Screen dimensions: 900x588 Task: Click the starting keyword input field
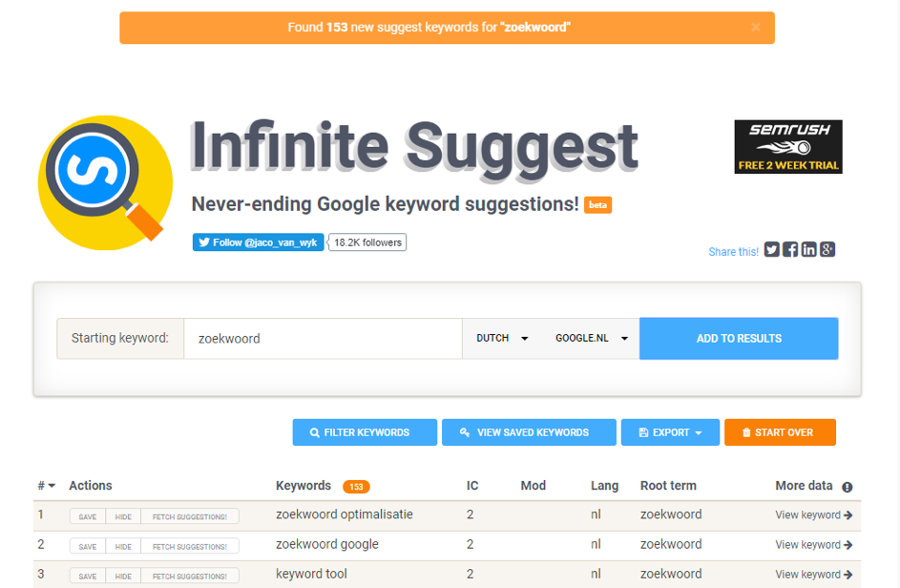click(323, 339)
